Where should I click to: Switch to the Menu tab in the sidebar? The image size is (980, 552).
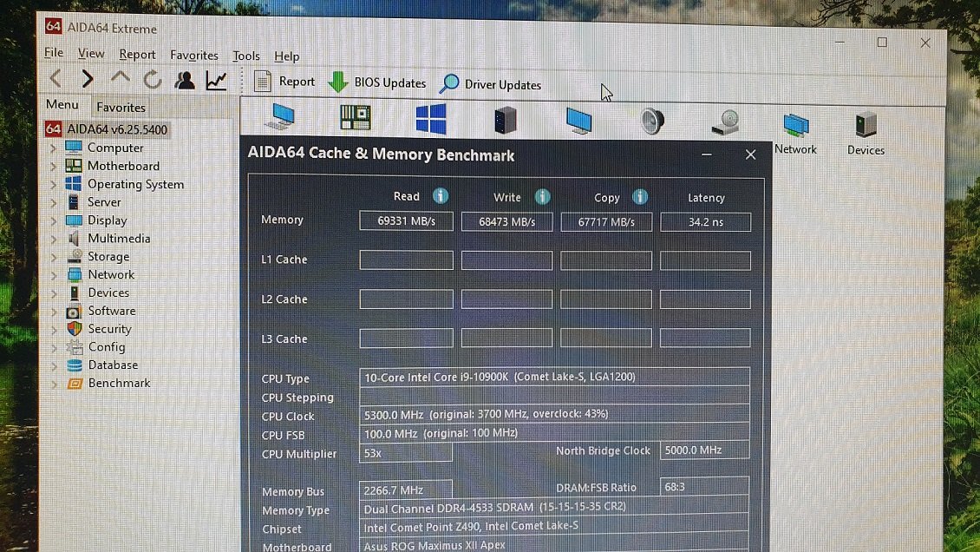(62, 104)
